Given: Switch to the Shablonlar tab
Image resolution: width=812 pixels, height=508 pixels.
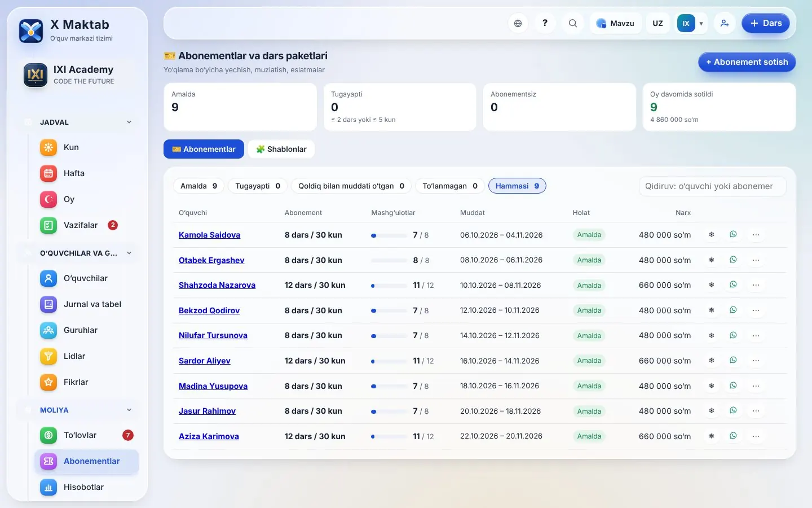Looking at the screenshot, I should tap(281, 149).
